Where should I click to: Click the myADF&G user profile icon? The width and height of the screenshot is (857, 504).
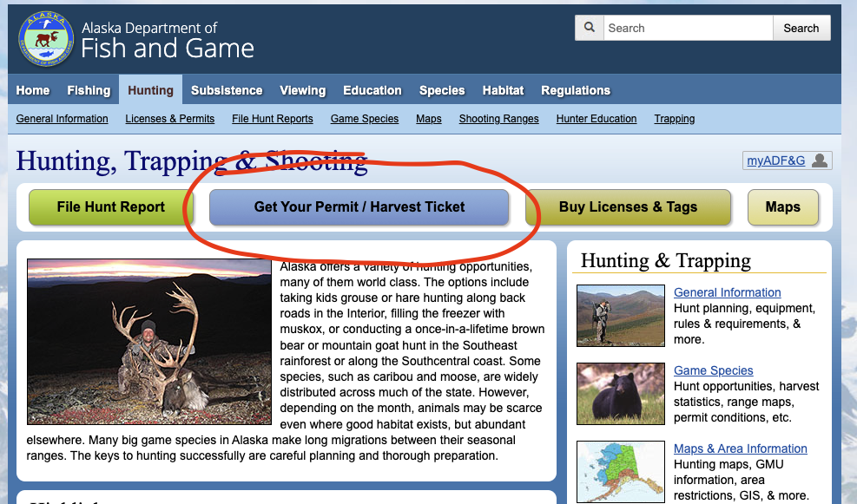821,160
